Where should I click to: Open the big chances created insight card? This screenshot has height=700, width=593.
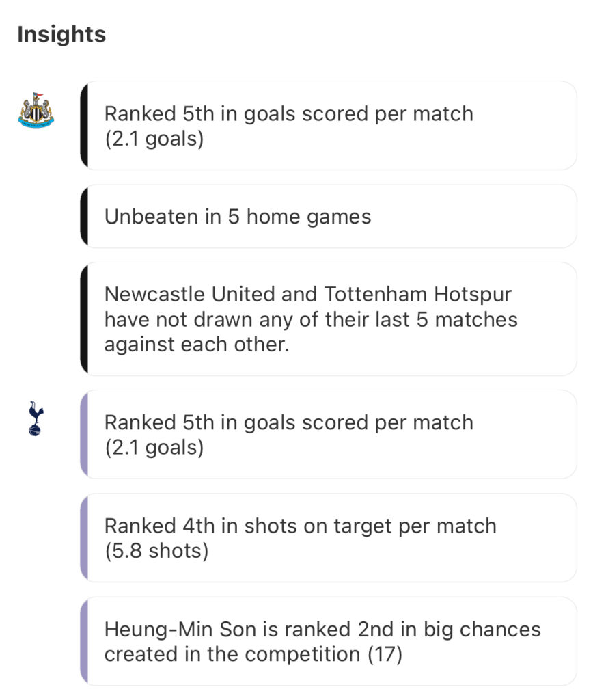coord(329,641)
